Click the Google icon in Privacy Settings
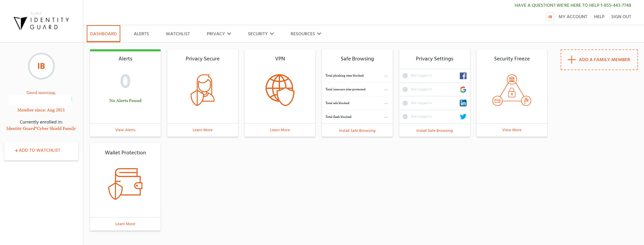644x245 pixels. pyautogui.click(x=463, y=90)
